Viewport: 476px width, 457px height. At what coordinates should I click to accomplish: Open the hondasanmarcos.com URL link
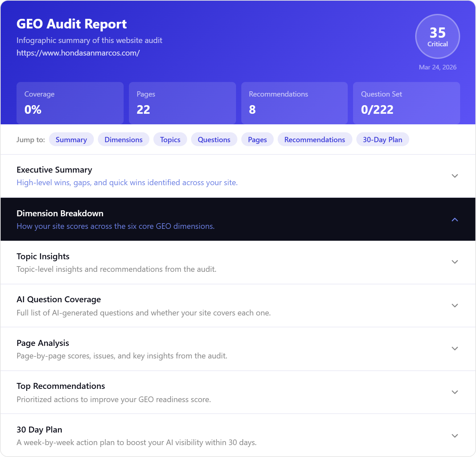78,53
